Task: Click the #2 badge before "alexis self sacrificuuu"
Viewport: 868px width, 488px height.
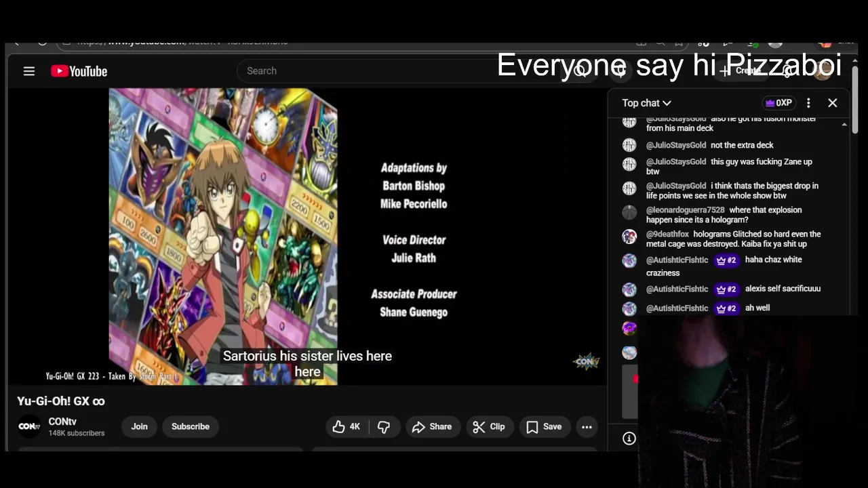Action: coord(726,289)
